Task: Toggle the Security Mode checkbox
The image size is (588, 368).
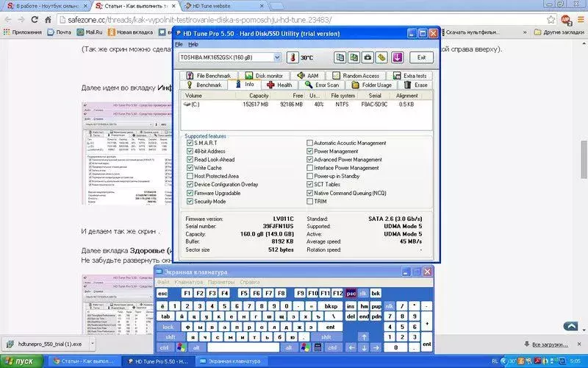Action: pyautogui.click(x=190, y=201)
